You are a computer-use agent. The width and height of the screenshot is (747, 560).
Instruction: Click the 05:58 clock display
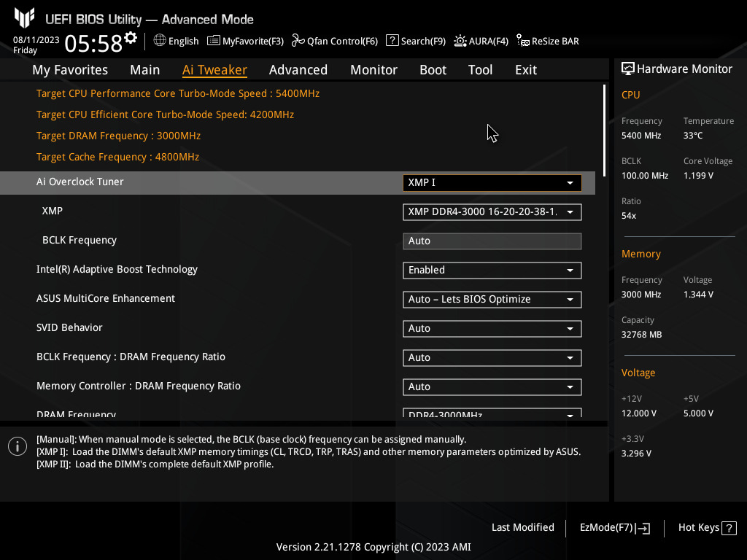[94, 43]
